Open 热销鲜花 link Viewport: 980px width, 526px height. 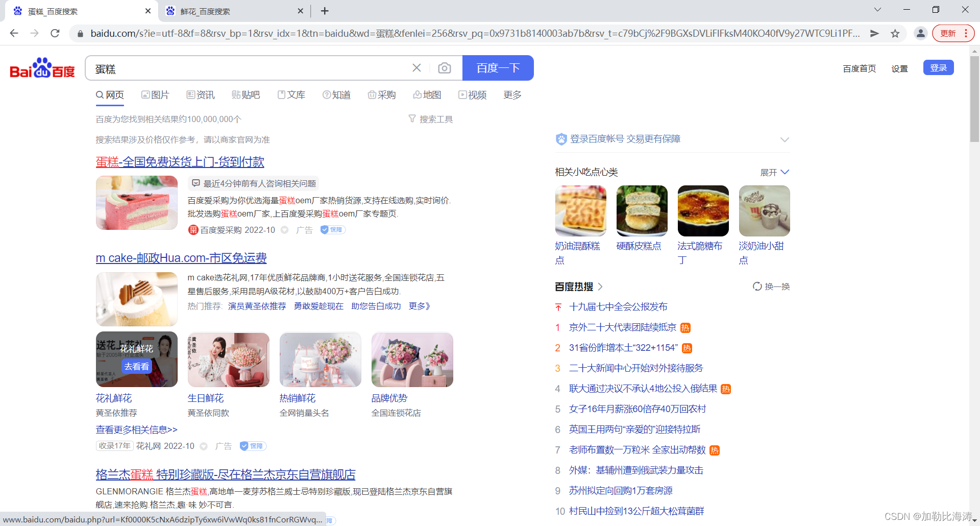[298, 398]
